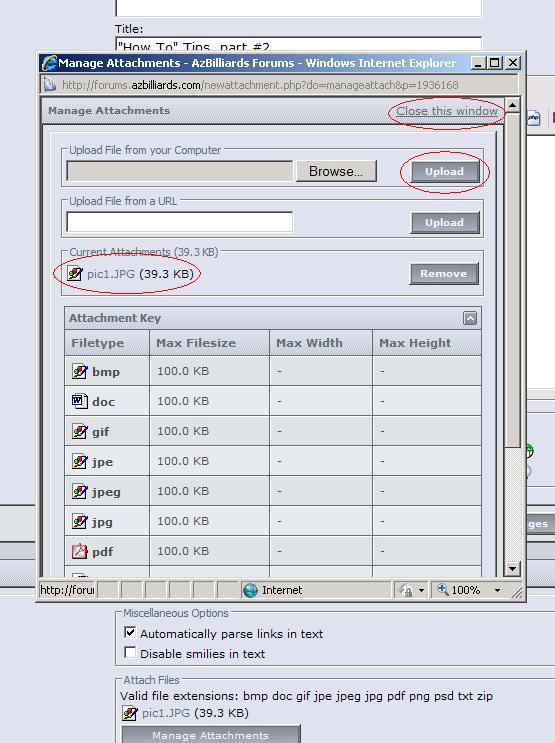This screenshot has height=743, width=555.
Task: Click the pdf filetype icon
Action: click(80, 551)
